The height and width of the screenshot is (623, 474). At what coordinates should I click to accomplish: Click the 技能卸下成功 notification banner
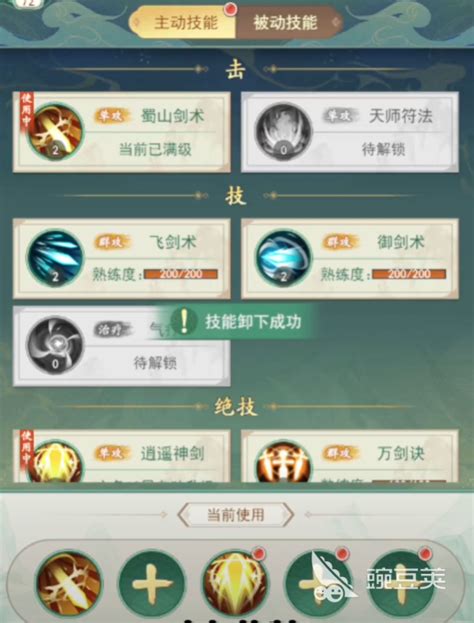coord(236,322)
